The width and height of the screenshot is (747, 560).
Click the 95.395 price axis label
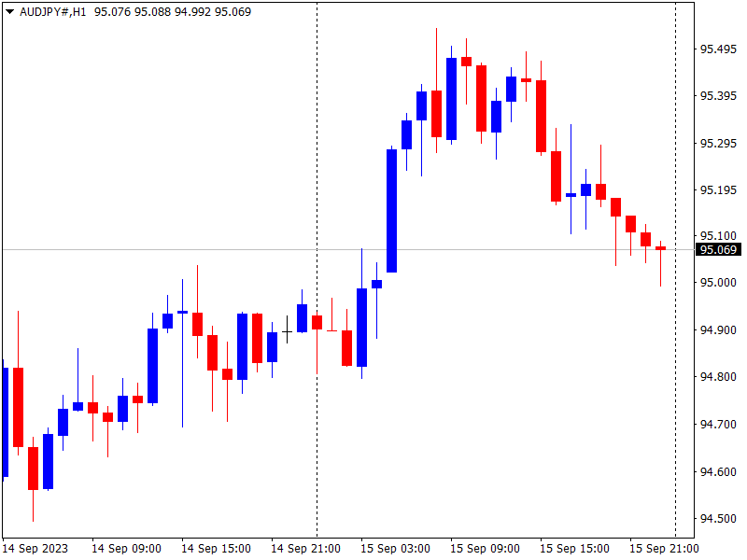tap(718, 96)
